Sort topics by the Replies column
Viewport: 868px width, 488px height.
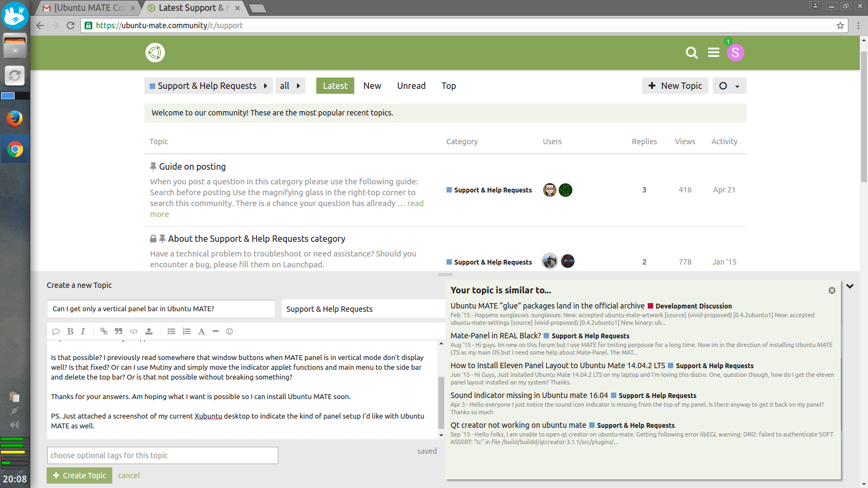pyautogui.click(x=644, y=142)
